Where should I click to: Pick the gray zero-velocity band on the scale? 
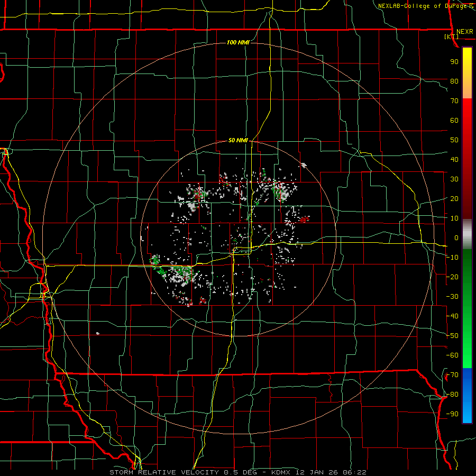point(467,234)
